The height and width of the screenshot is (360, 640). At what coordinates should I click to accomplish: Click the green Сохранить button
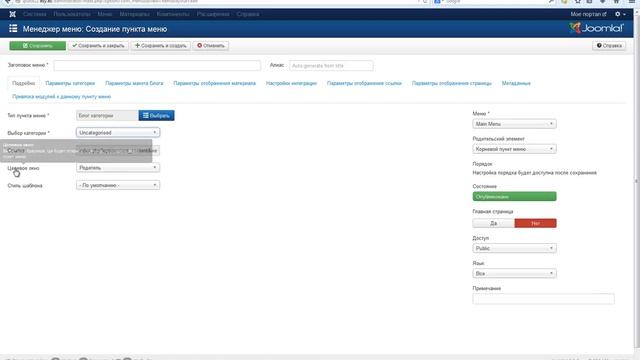pyautogui.click(x=38, y=46)
